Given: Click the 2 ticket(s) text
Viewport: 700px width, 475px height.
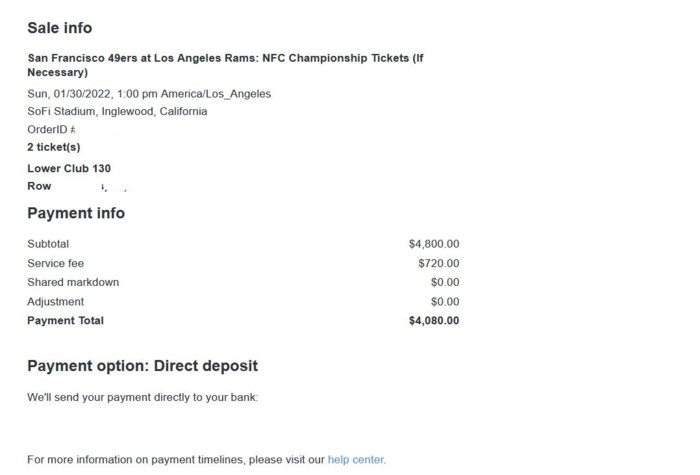Looking at the screenshot, I should [54, 147].
